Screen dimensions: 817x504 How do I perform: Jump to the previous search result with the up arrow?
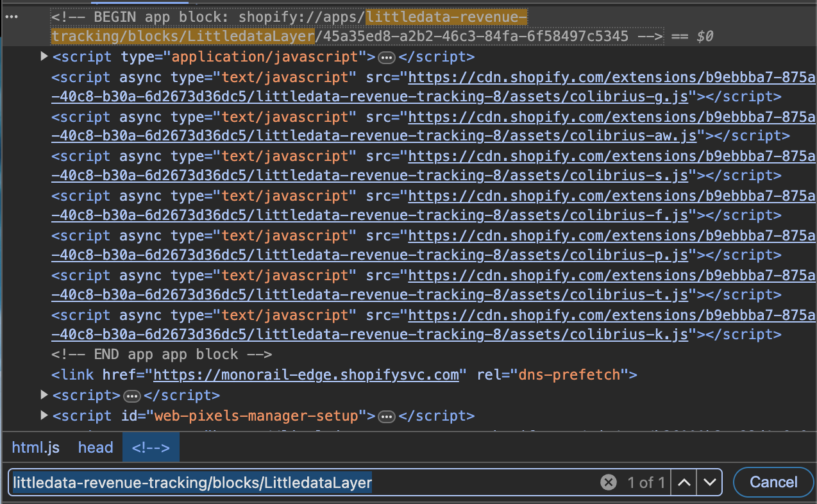[684, 482]
